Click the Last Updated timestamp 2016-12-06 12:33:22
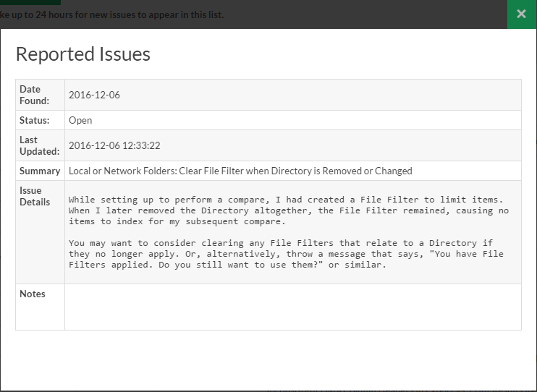Image resolution: width=537 pixels, height=392 pixels. [114, 145]
